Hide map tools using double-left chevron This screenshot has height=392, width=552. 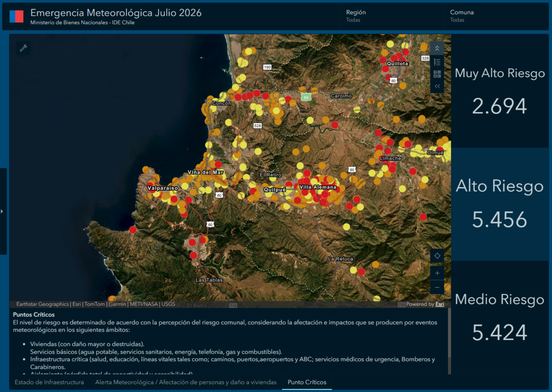point(437,86)
